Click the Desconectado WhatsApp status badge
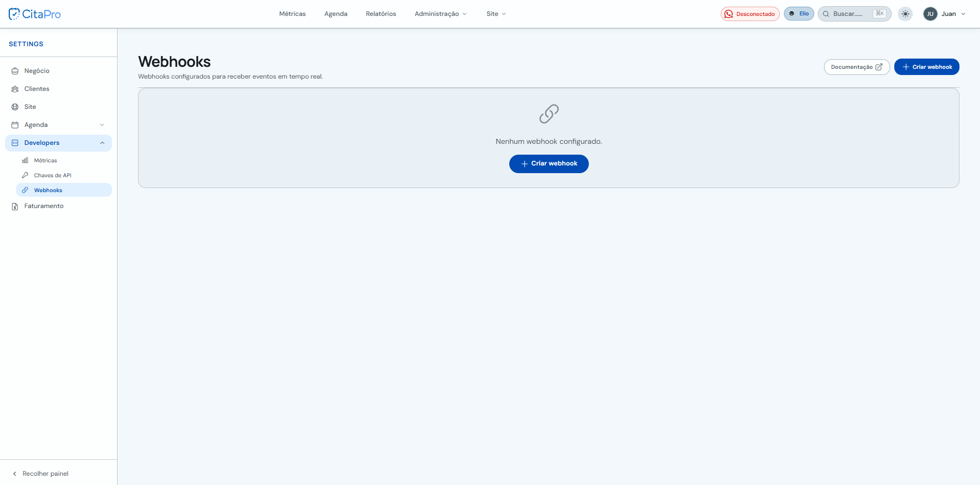980x485 pixels. (x=750, y=14)
